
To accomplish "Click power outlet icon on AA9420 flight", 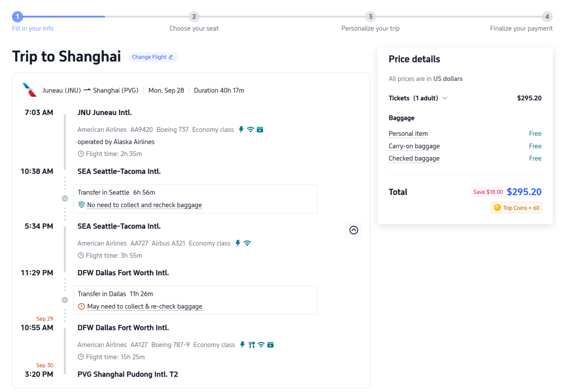I will pyautogui.click(x=241, y=130).
